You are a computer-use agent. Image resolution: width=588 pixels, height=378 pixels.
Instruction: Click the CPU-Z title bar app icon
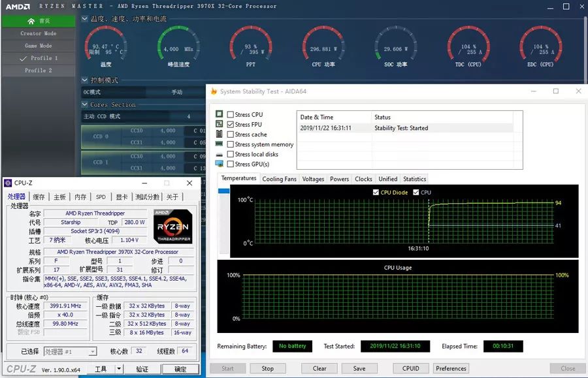point(8,183)
